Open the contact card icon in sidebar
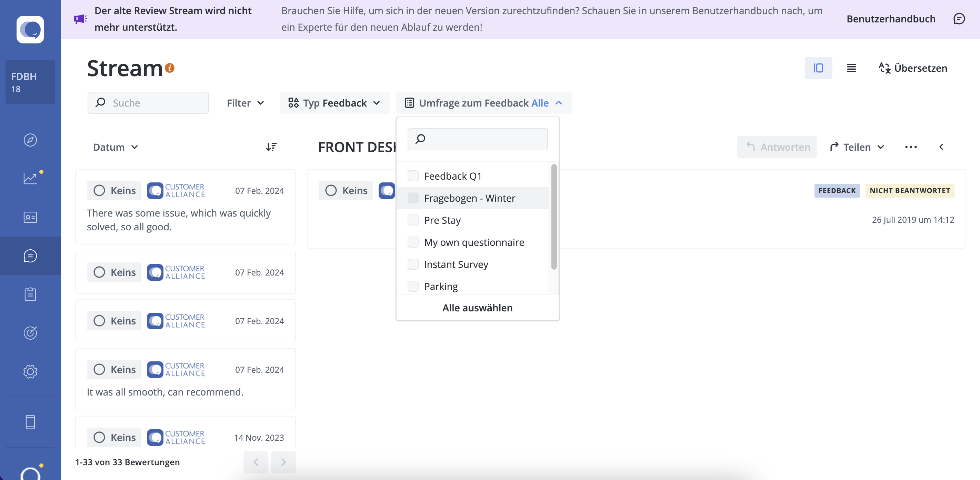 click(30, 217)
